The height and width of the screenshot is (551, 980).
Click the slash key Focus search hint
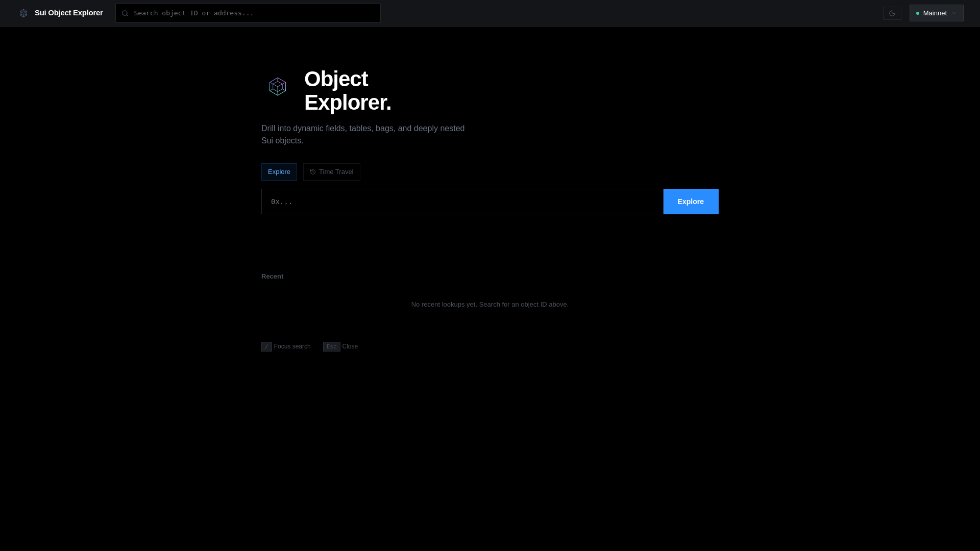point(286,346)
